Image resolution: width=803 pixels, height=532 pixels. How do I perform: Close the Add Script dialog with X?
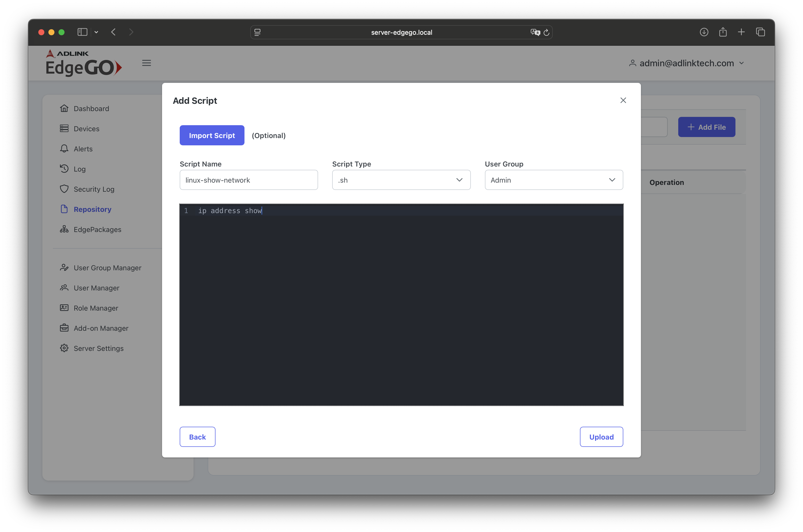[x=623, y=101]
